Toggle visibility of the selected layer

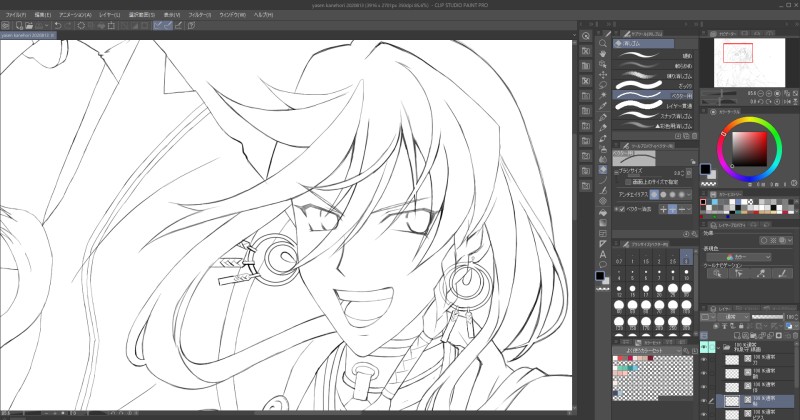coord(704,401)
